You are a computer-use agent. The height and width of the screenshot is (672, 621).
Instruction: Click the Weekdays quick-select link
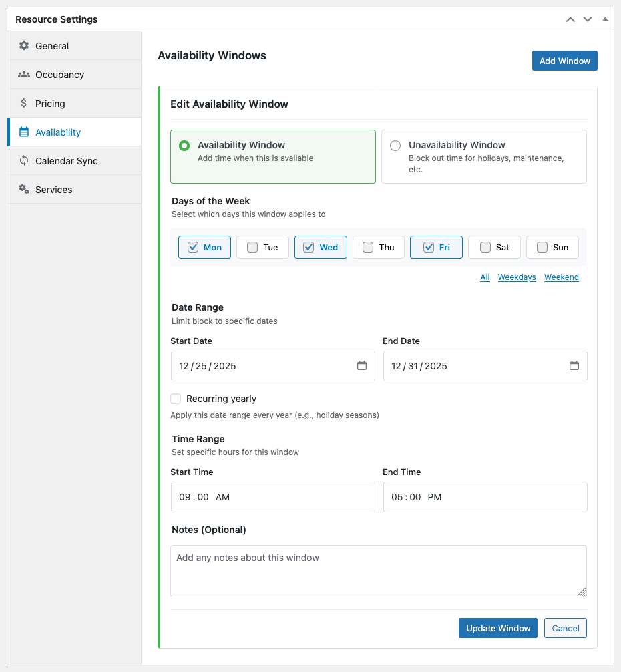pyautogui.click(x=517, y=277)
